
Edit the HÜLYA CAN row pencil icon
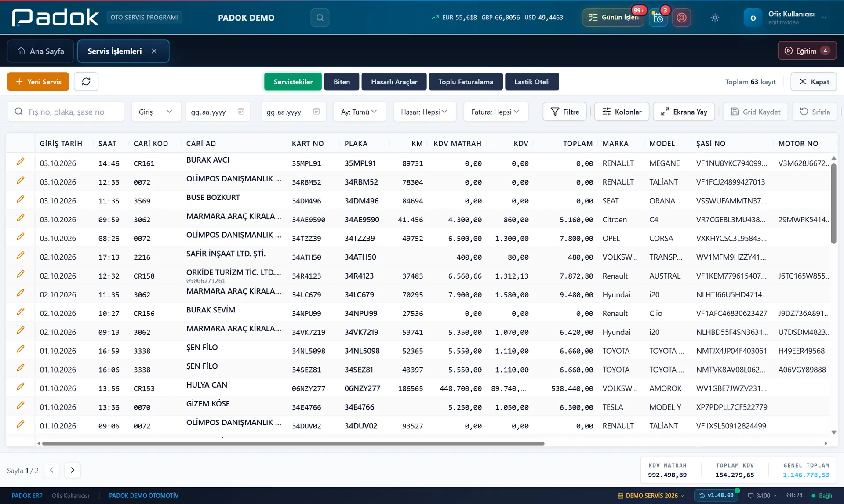[20, 387]
